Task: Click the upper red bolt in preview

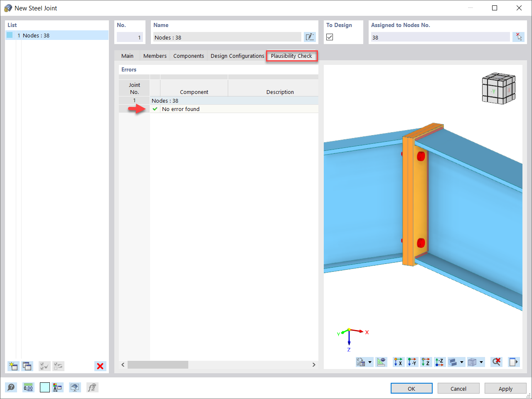Action: tap(421, 156)
